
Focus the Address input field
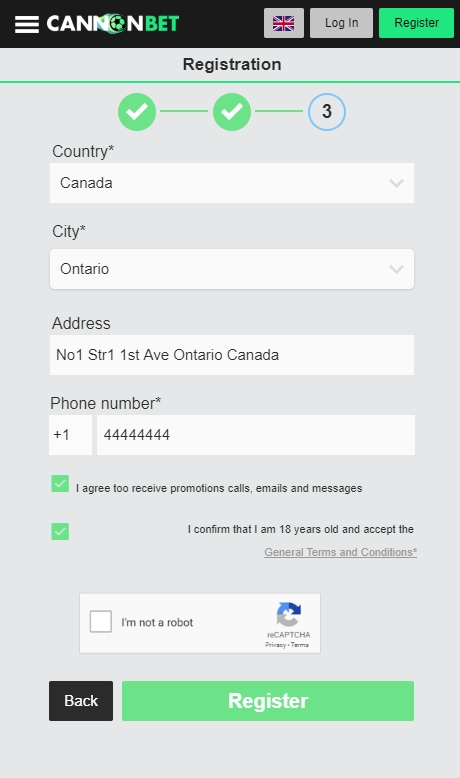232,355
